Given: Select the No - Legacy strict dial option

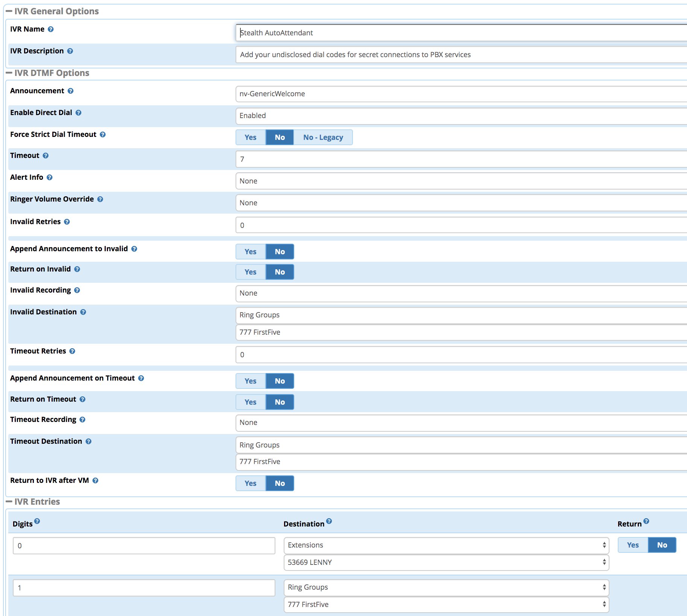Looking at the screenshot, I should pyautogui.click(x=323, y=137).
